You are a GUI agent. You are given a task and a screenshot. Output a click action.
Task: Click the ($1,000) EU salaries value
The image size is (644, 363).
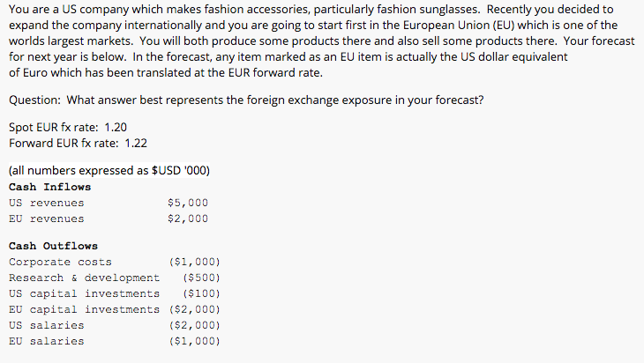pos(195,341)
